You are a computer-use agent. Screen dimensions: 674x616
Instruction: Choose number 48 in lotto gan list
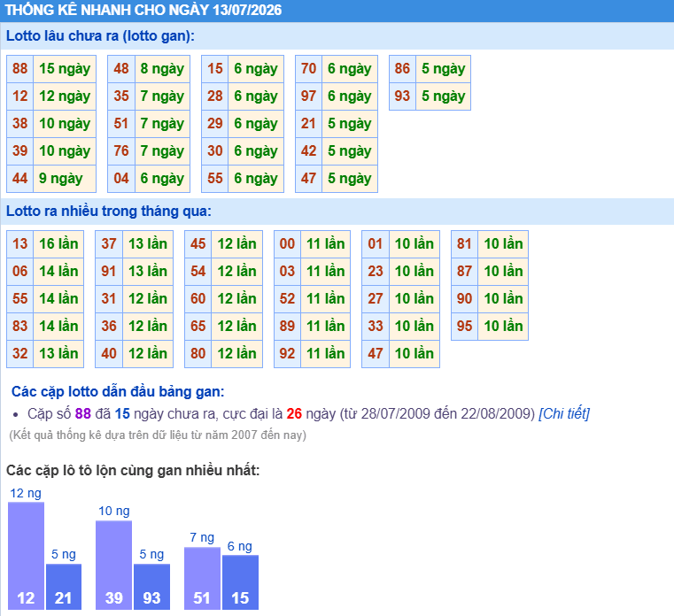[121, 69]
